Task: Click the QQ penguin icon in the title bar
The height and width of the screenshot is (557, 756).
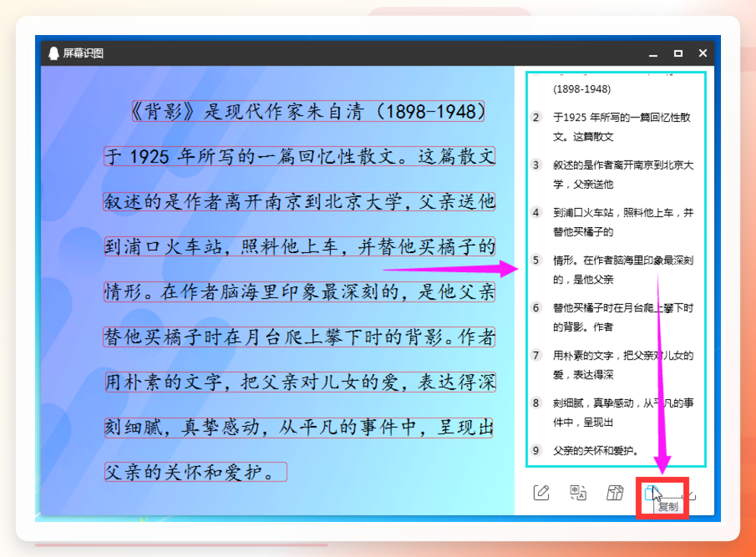Action: click(53, 53)
